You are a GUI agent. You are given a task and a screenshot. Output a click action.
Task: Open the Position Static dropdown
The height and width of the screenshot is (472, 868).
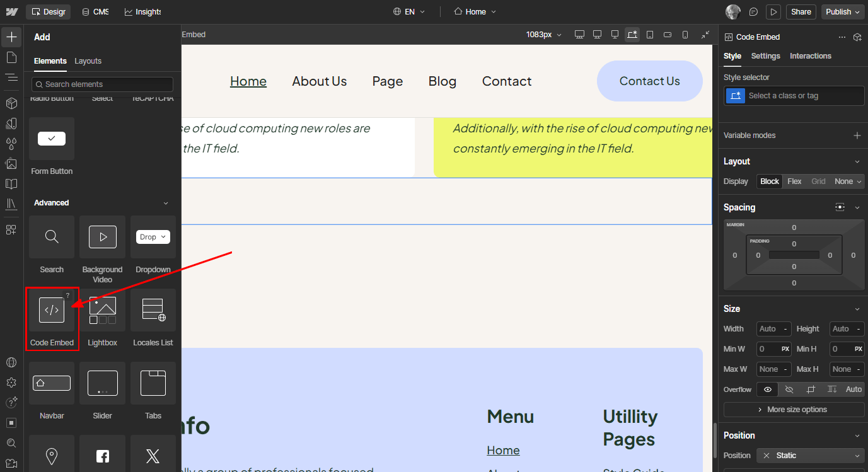coord(811,456)
